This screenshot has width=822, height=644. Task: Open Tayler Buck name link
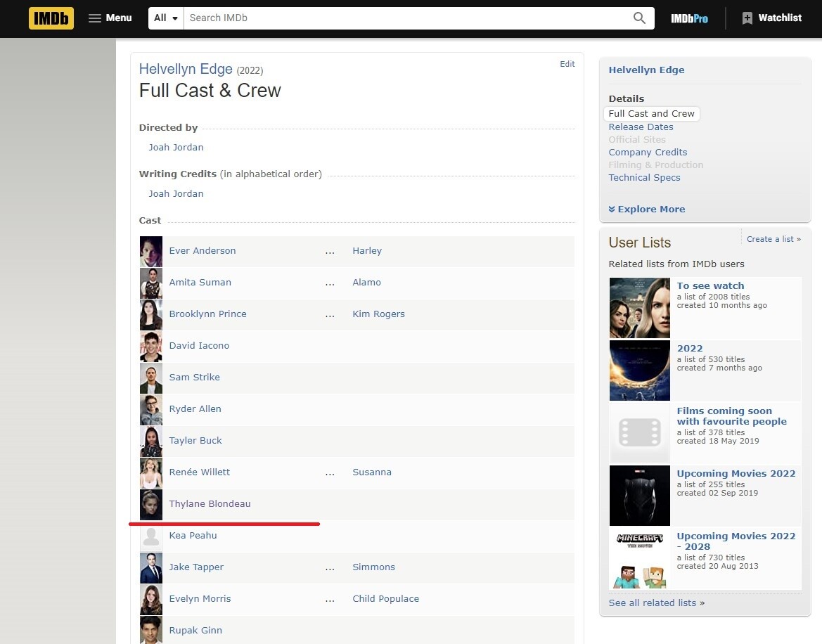coord(195,440)
